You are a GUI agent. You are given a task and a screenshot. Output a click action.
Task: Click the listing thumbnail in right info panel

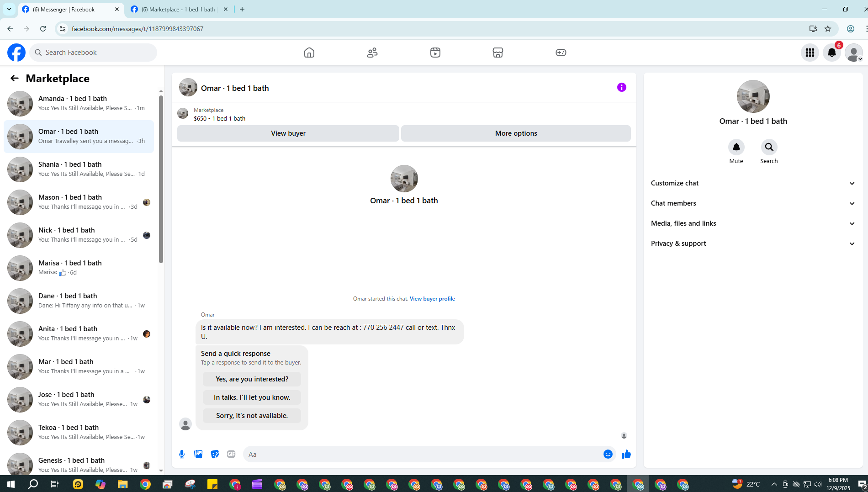coord(753,96)
